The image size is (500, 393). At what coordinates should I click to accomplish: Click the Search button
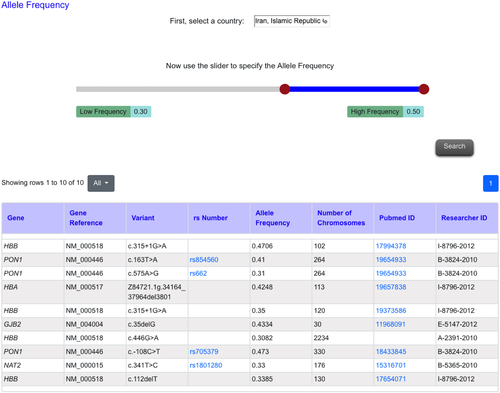click(454, 147)
